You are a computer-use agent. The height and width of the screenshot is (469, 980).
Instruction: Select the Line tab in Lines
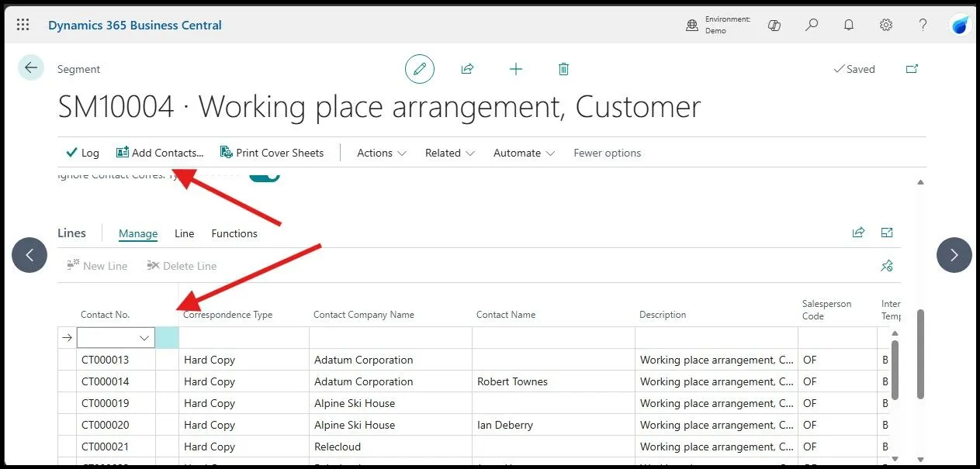[185, 233]
